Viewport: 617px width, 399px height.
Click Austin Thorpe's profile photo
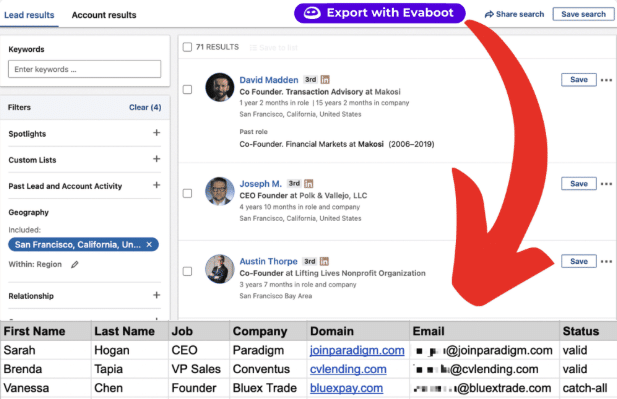[x=220, y=269]
